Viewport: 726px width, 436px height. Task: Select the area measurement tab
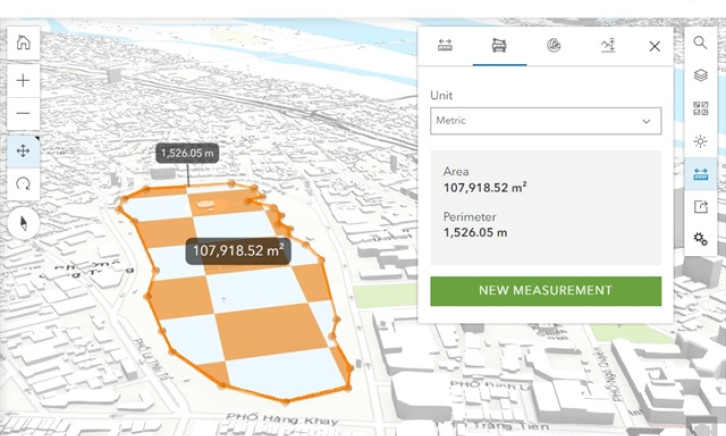pos(499,45)
